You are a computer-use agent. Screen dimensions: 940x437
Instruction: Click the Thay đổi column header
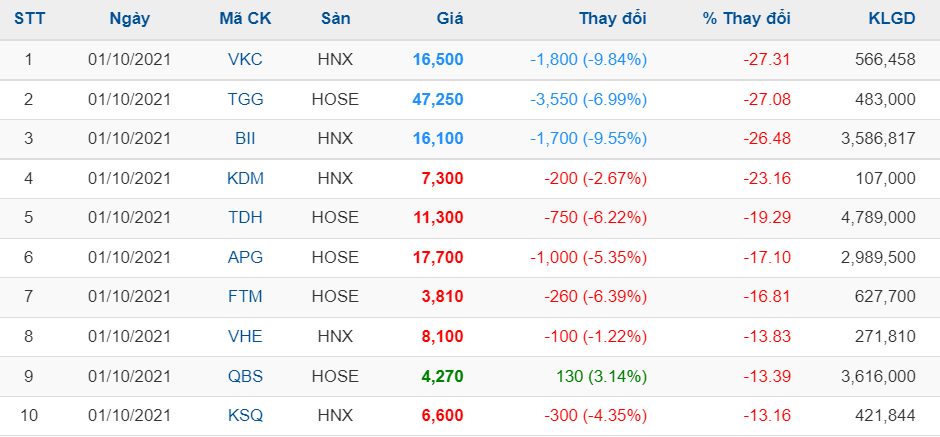tap(613, 19)
